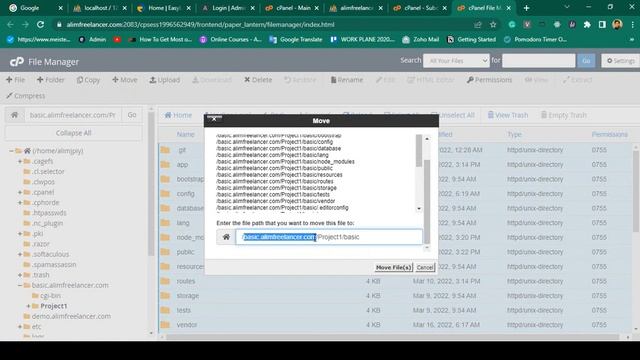Click the sidebar Go button

point(132,115)
